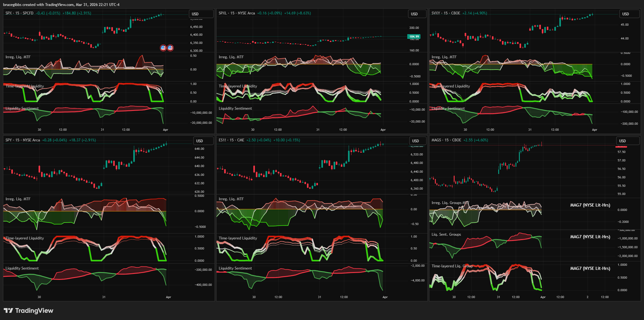This screenshot has height=320, width=644.
Task: Select the SVXY 15 CBOE symbol title
Action: pyautogui.click(x=446, y=13)
